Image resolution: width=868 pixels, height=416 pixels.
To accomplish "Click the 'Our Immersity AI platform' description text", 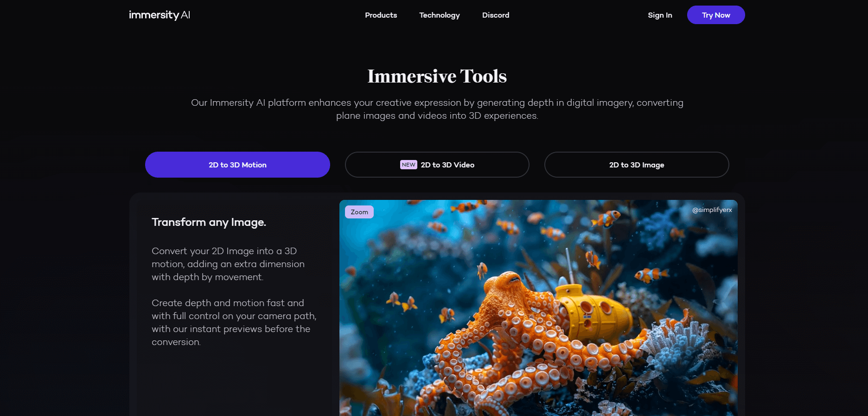I will (437, 109).
